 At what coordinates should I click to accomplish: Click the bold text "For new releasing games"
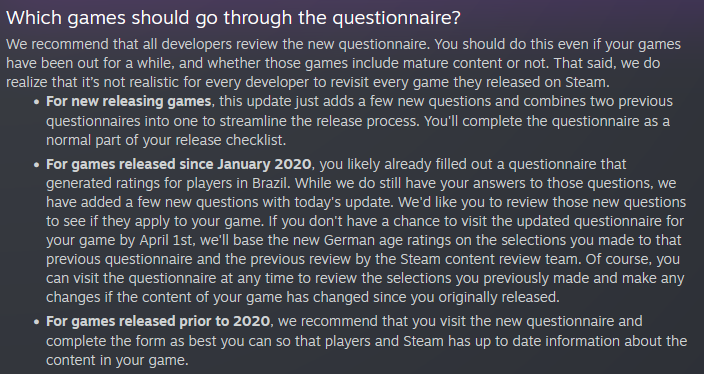[128, 101]
